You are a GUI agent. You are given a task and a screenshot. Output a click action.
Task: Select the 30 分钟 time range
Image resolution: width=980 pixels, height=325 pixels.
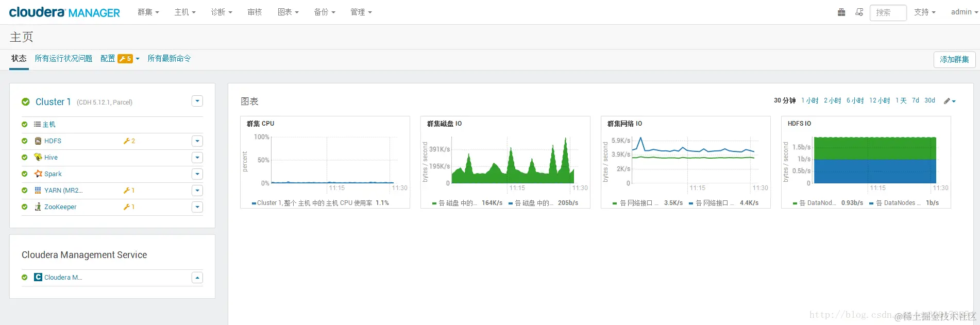pyautogui.click(x=785, y=100)
